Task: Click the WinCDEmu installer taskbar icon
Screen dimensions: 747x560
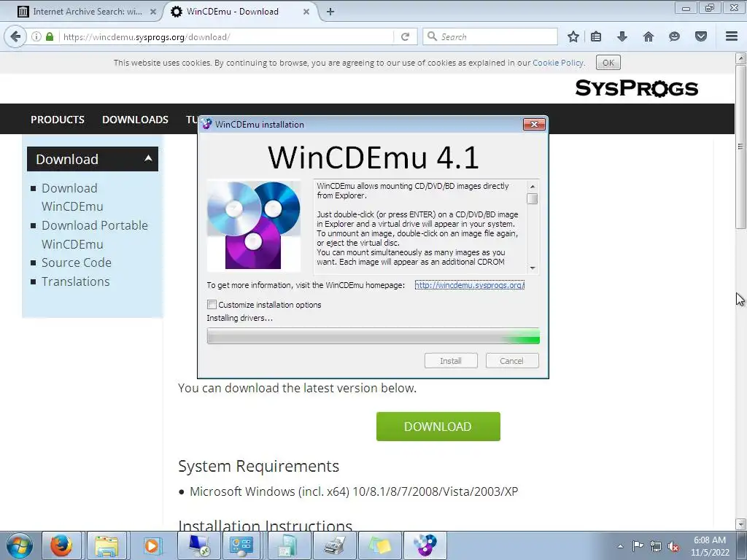Action: [x=425, y=545]
